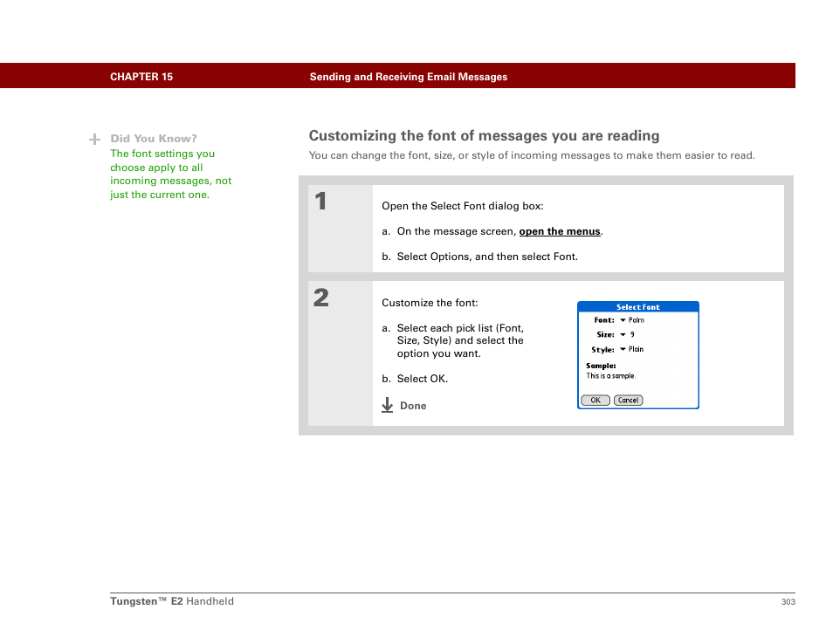Screen dimensions: 833x644
Task: Open the 'open the menus' hyperlink
Action: coord(560,231)
